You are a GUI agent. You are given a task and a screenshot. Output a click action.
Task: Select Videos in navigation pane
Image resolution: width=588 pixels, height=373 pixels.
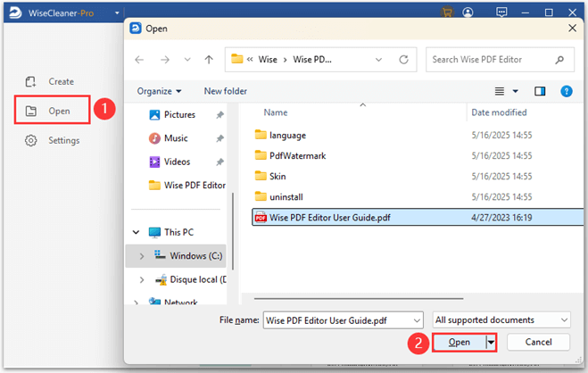point(177,162)
